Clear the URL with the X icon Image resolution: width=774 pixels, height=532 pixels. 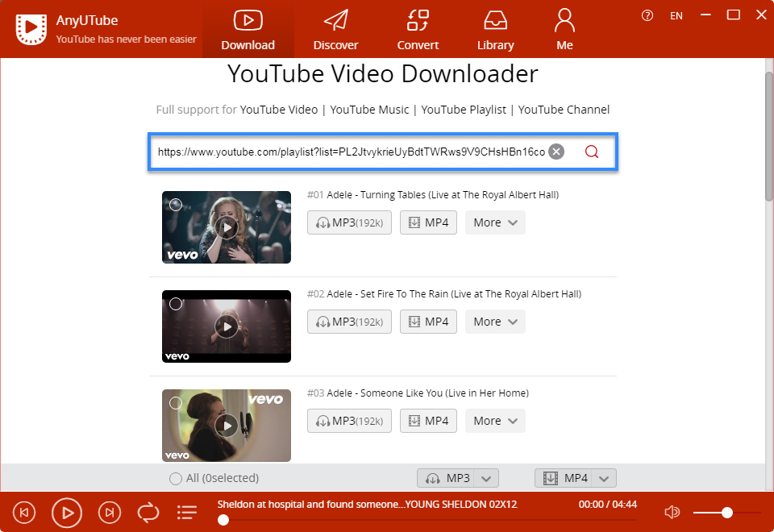pos(556,152)
